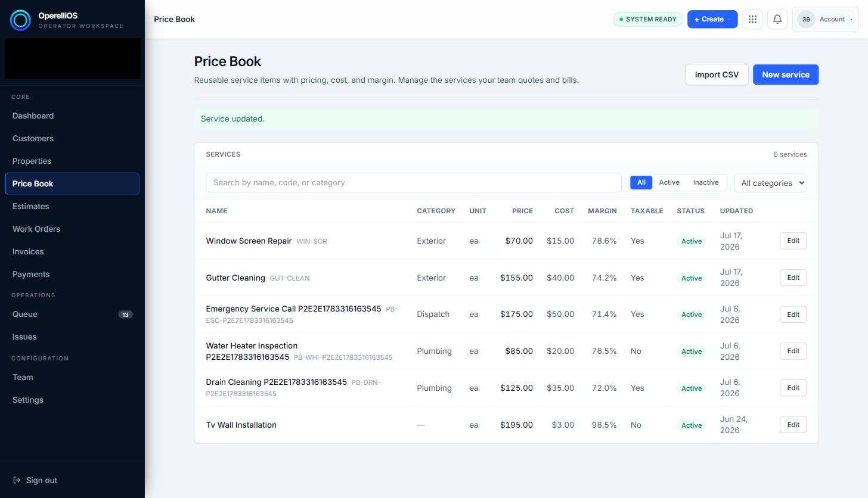
Task: Open Properties page
Action: coord(72,161)
